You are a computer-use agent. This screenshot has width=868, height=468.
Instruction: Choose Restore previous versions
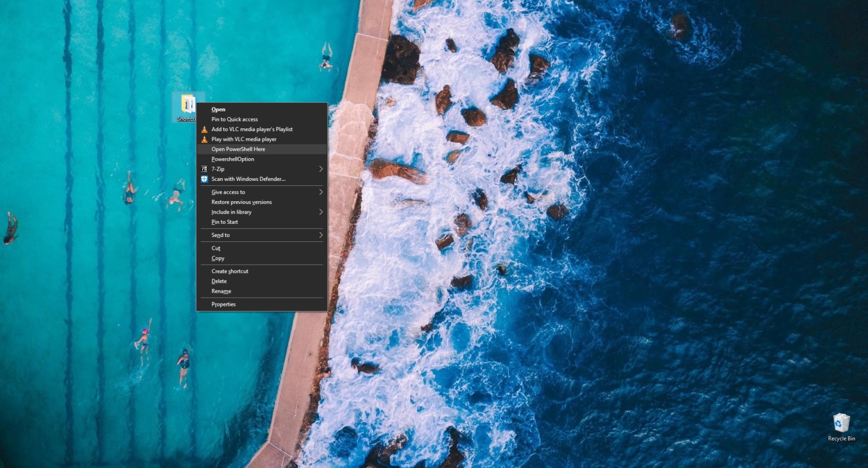(241, 202)
